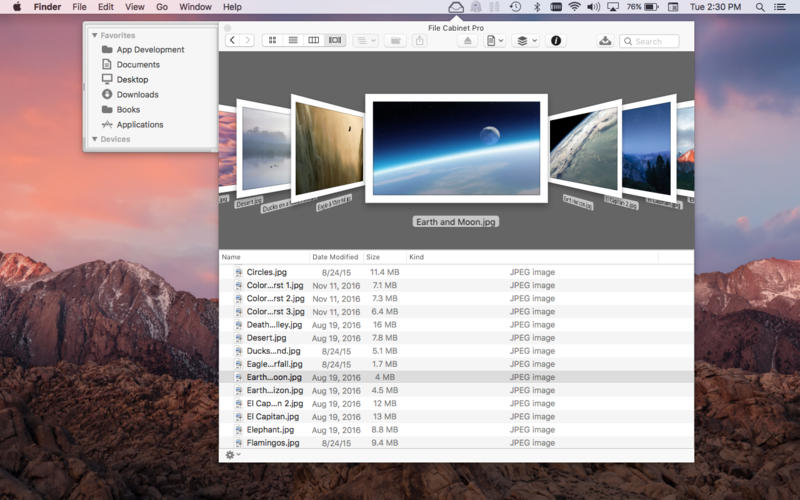This screenshot has height=500, width=800.
Task: Sort by the Kind column header
Action: coord(532,257)
